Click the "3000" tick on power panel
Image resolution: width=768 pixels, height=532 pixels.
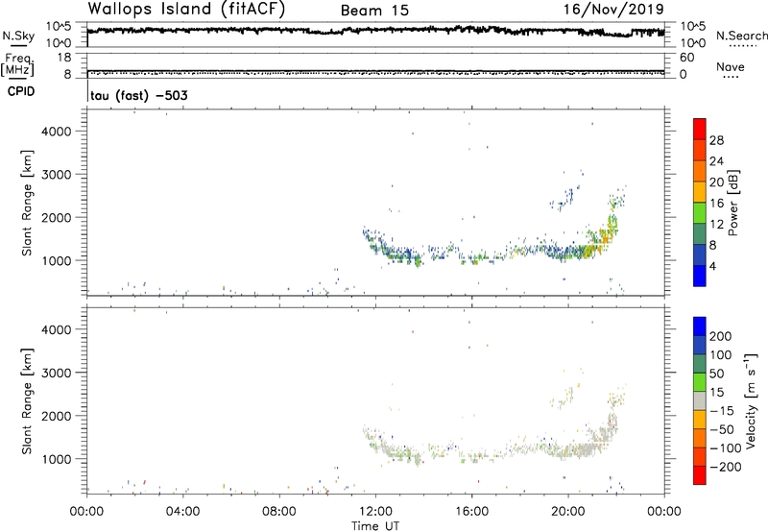(x=57, y=175)
